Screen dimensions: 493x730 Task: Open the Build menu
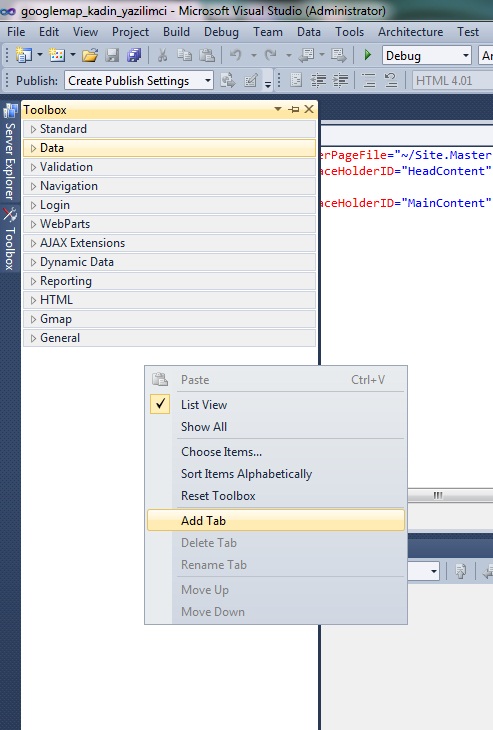tap(176, 32)
